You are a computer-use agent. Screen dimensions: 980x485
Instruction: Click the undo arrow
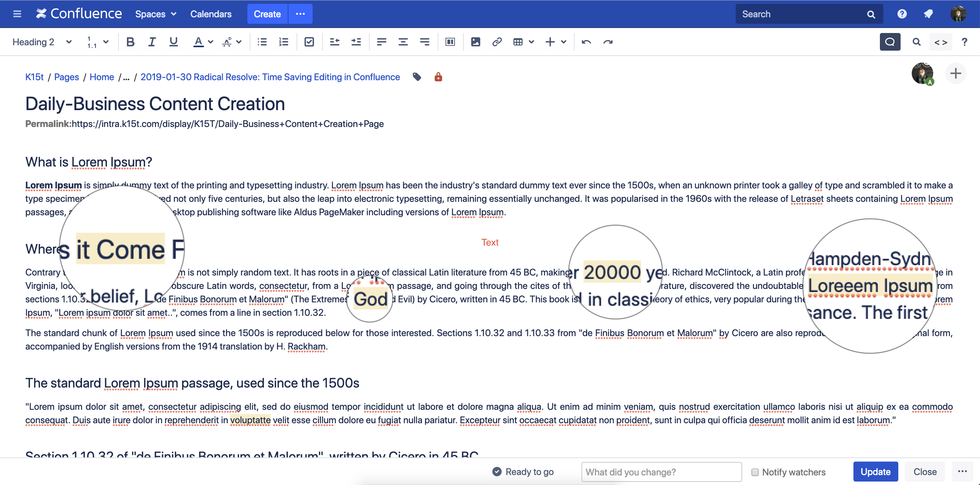[586, 42]
